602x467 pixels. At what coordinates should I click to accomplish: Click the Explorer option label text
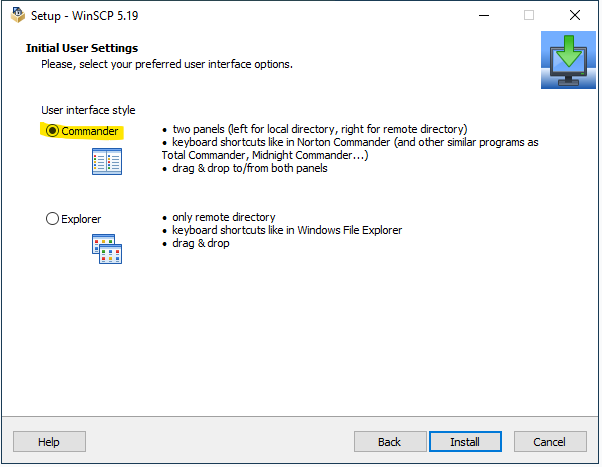(81, 219)
